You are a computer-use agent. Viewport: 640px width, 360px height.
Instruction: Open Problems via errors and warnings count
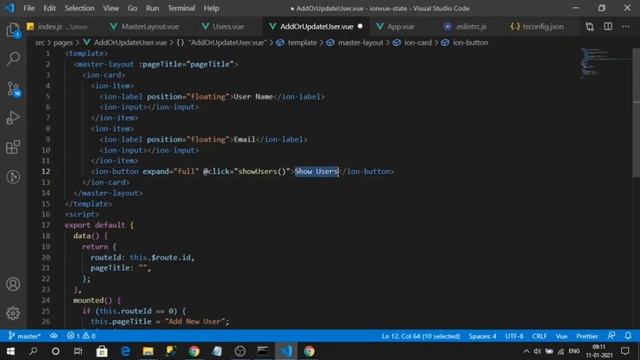81,336
